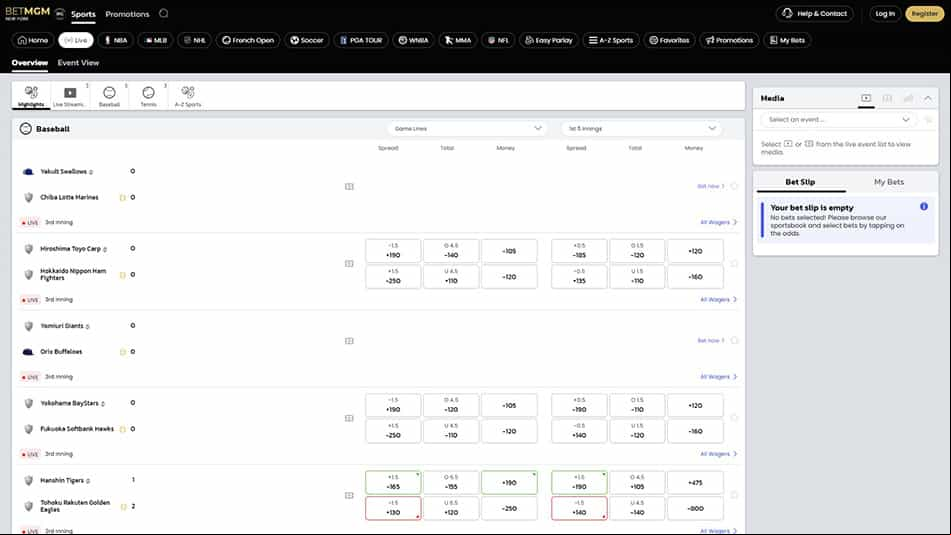Screen dimensions: 951x535
Task: Open the Select an event dropdown
Action: click(x=839, y=119)
